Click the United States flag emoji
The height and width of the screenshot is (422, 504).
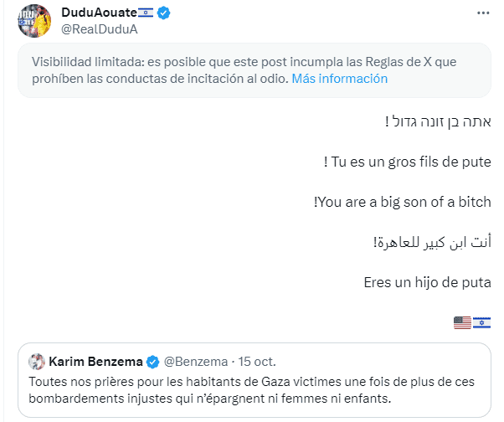tap(462, 322)
